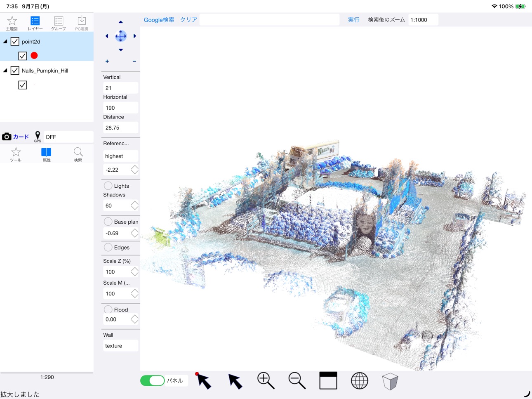Pan the view down with the down arrow

point(121,50)
